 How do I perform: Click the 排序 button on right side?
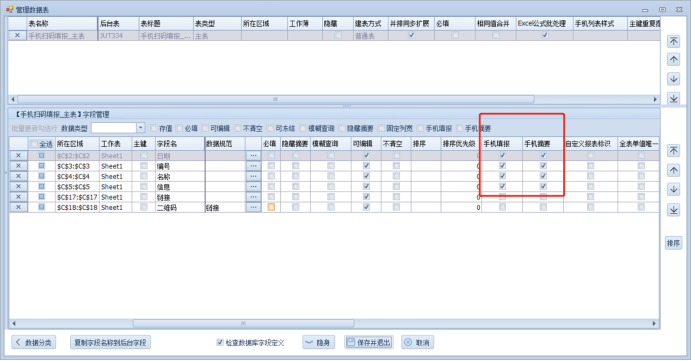pos(673,243)
